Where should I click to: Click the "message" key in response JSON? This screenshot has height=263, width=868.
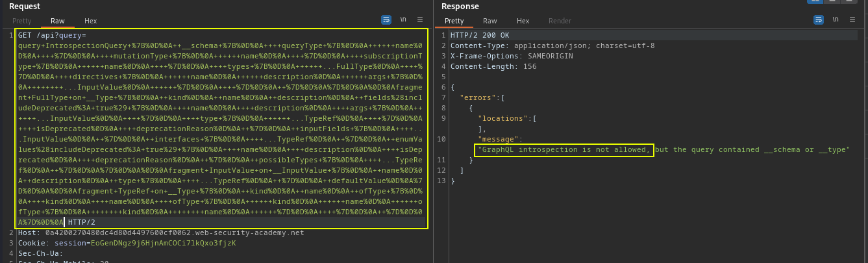coord(497,139)
